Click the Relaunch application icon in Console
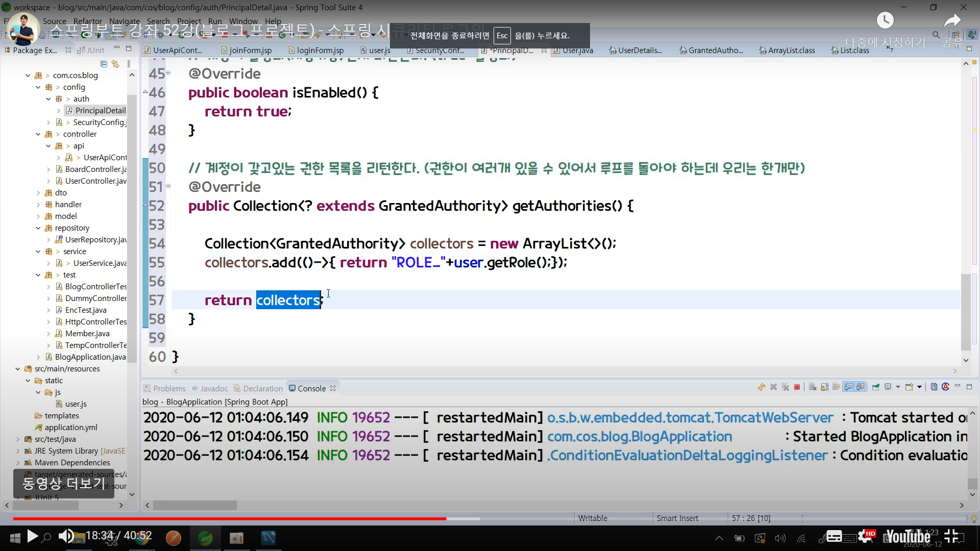The image size is (980, 551). coord(761,387)
